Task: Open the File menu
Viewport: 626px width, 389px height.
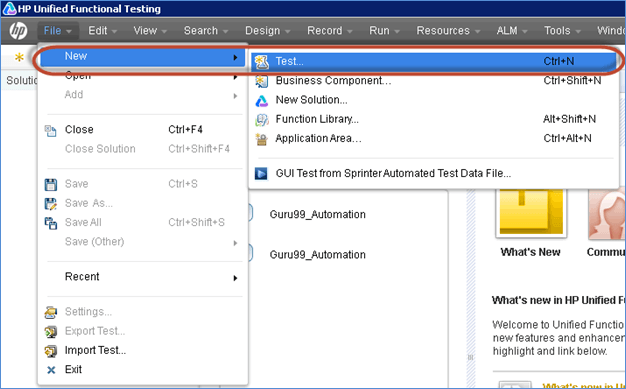Action: [57, 31]
